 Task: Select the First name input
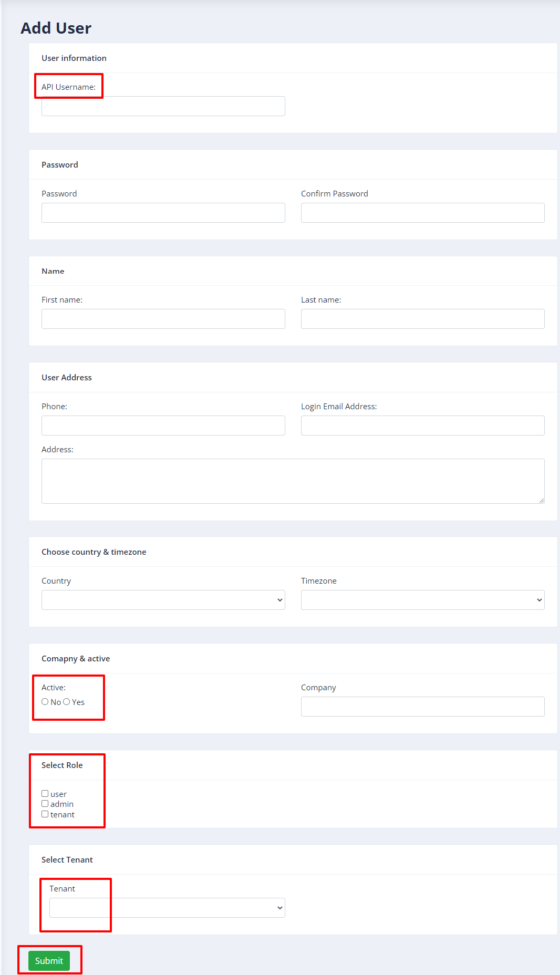tap(163, 319)
